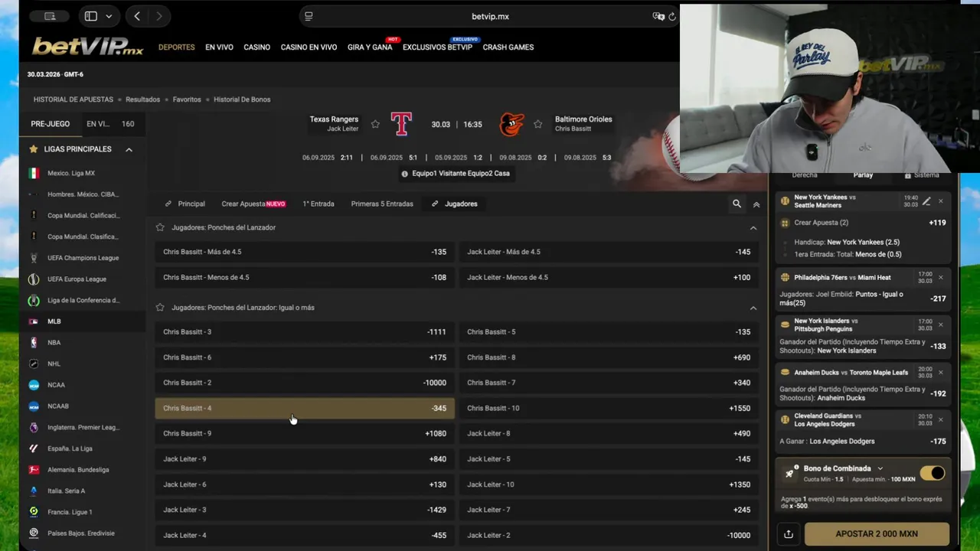
Task: Open the Casino menu item
Action: click(x=256, y=47)
